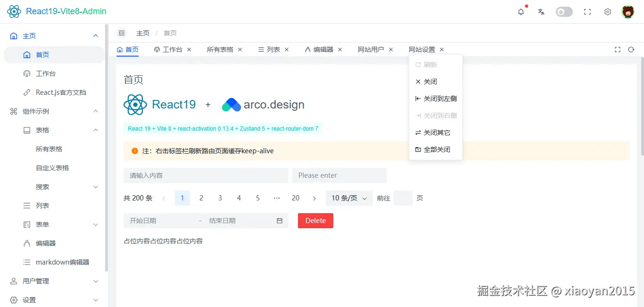Choose 关闭其它 in the context menu
Viewport: 644px width, 307px height.
(436, 133)
